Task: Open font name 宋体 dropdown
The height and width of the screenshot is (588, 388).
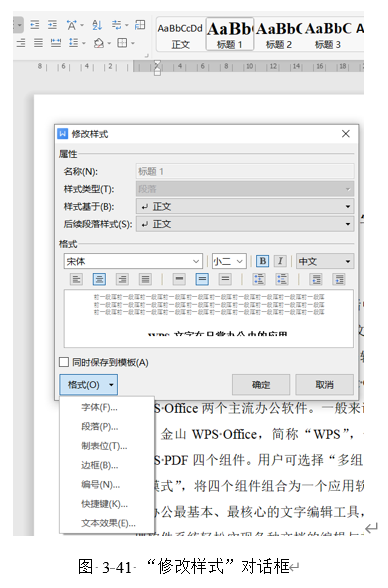Action: coord(133,261)
